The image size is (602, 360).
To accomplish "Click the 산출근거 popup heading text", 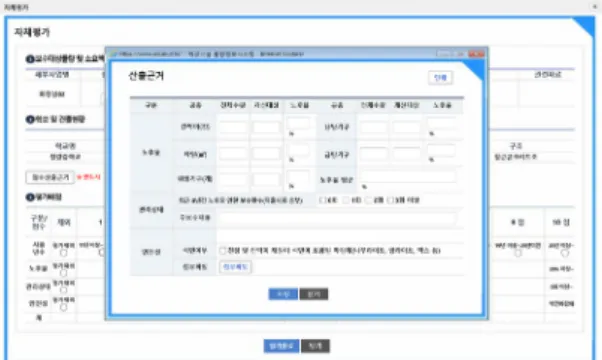I will (x=146, y=76).
